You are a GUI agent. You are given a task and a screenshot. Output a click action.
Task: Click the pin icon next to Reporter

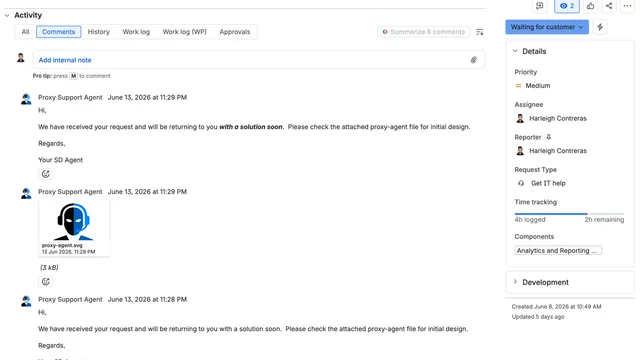549,137
